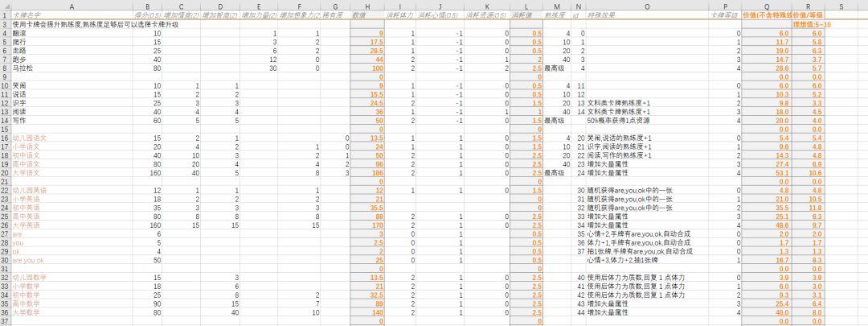This screenshot has width=868, height=326.
Task: Select column H header
Action: click(366, 6)
